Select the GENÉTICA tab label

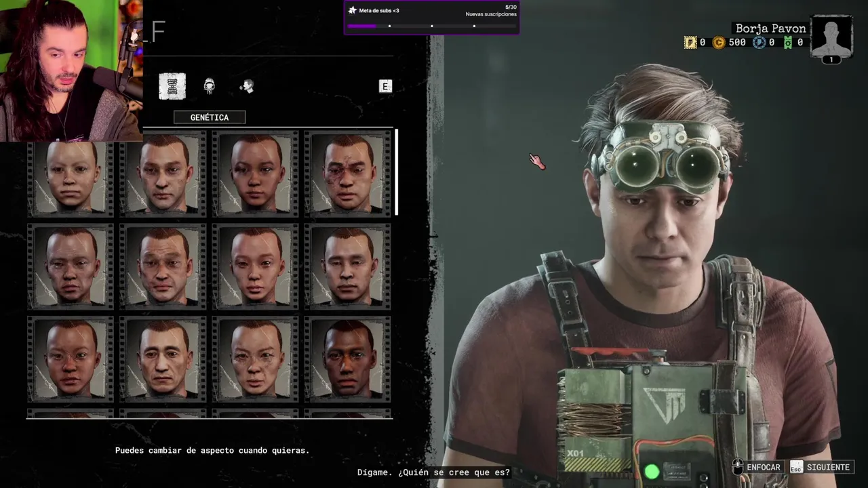click(x=210, y=117)
